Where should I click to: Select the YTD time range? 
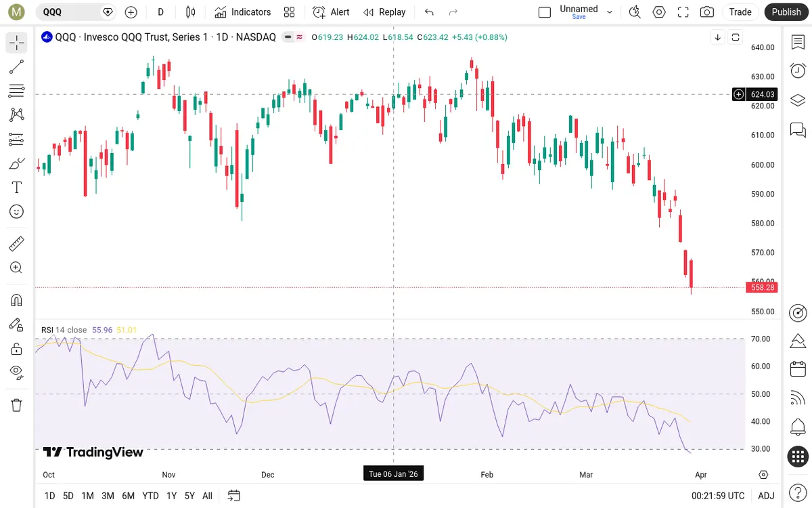(150, 496)
